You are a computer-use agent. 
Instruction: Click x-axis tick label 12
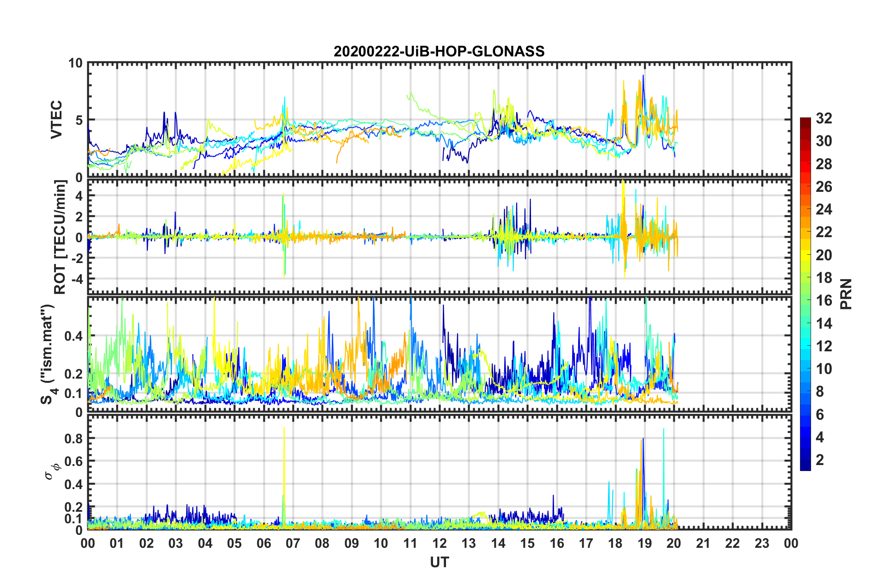(439, 543)
